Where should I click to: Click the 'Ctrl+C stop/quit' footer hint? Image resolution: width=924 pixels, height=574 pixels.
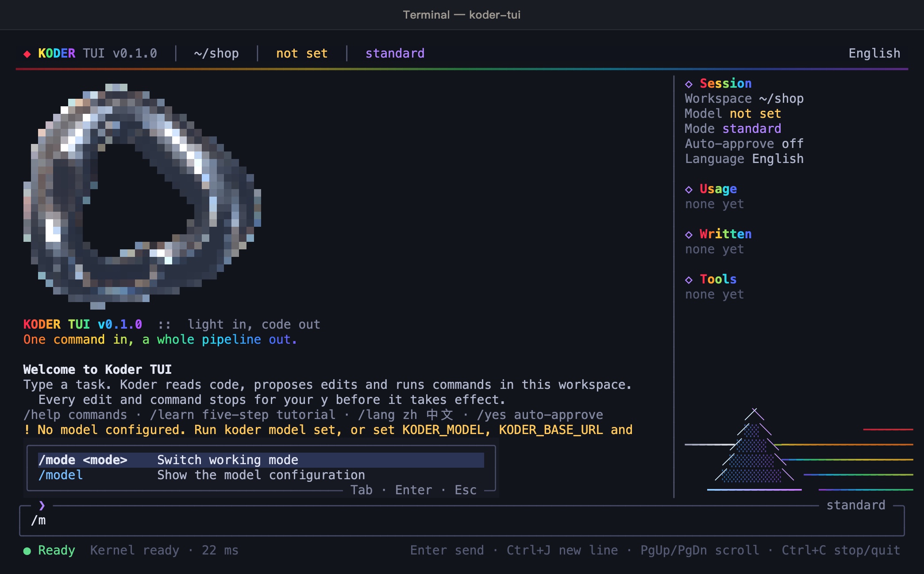841,550
